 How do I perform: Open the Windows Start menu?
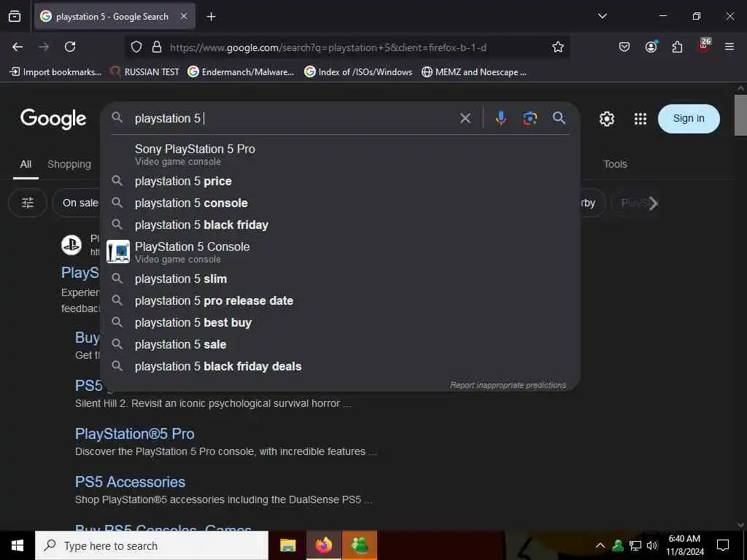pos(18,545)
